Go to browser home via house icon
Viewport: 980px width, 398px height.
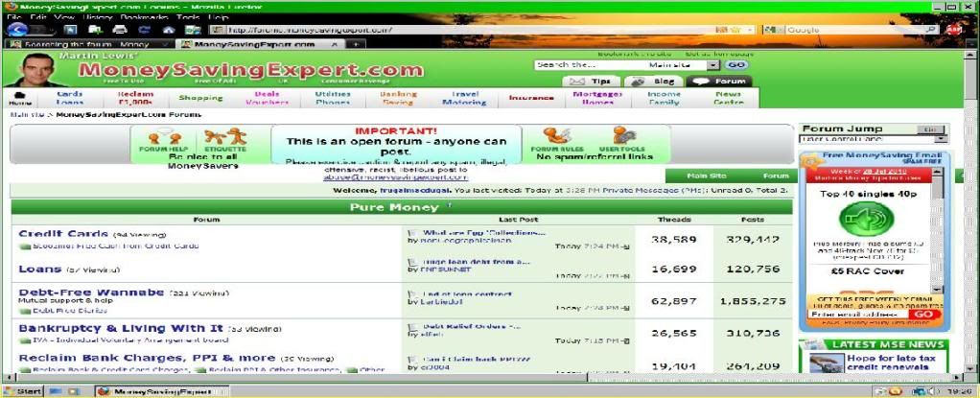tap(168, 30)
